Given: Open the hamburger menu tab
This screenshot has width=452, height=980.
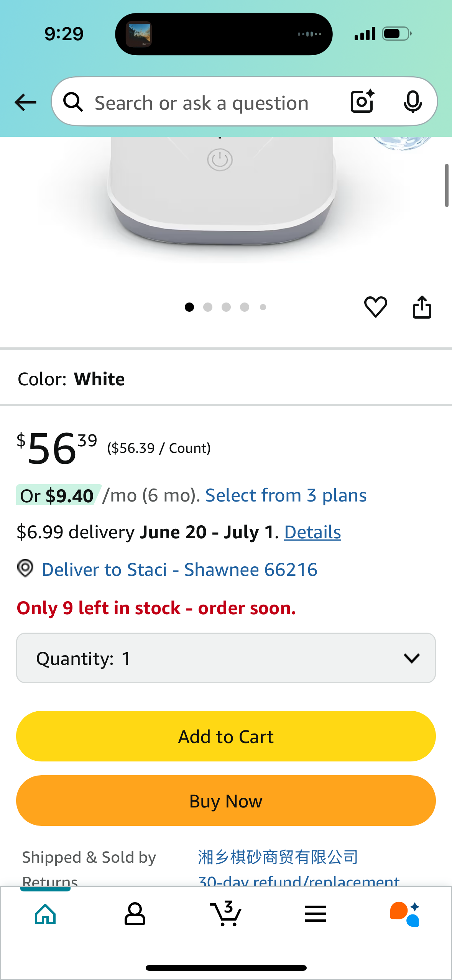Looking at the screenshot, I should (x=316, y=914).
